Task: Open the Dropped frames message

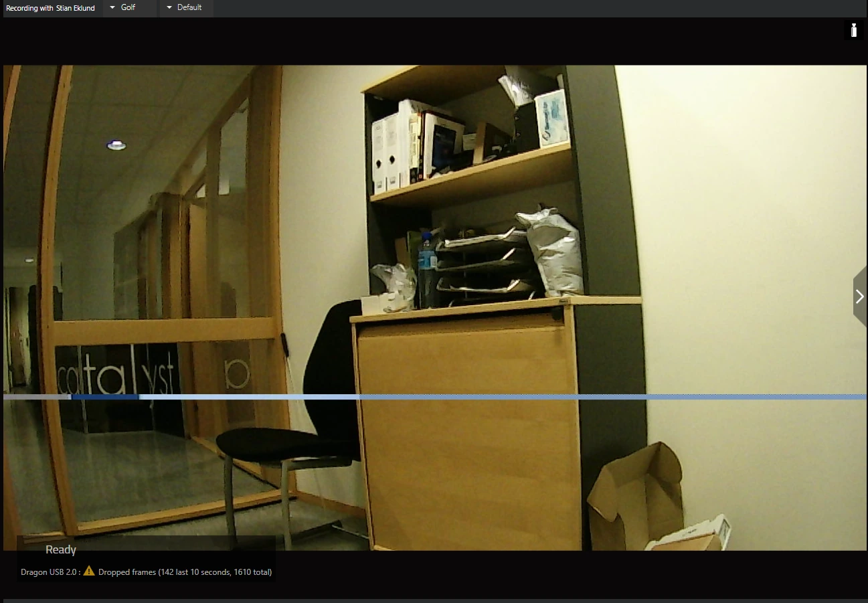Action: pos(185,572)
